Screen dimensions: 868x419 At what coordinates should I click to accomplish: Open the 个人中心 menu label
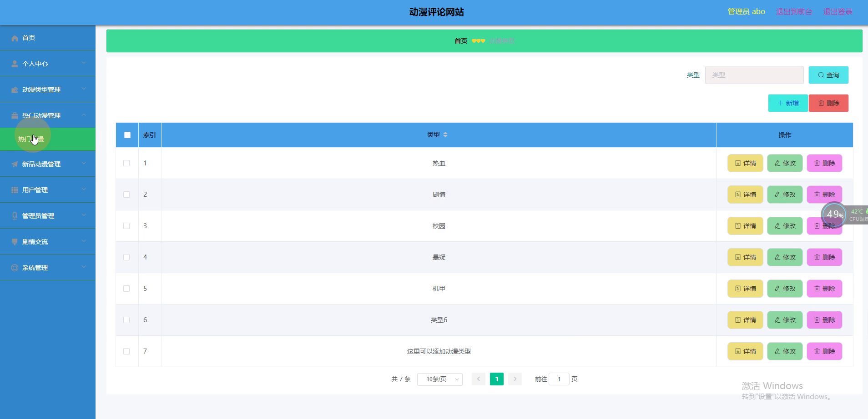click(x=35, y=64)
